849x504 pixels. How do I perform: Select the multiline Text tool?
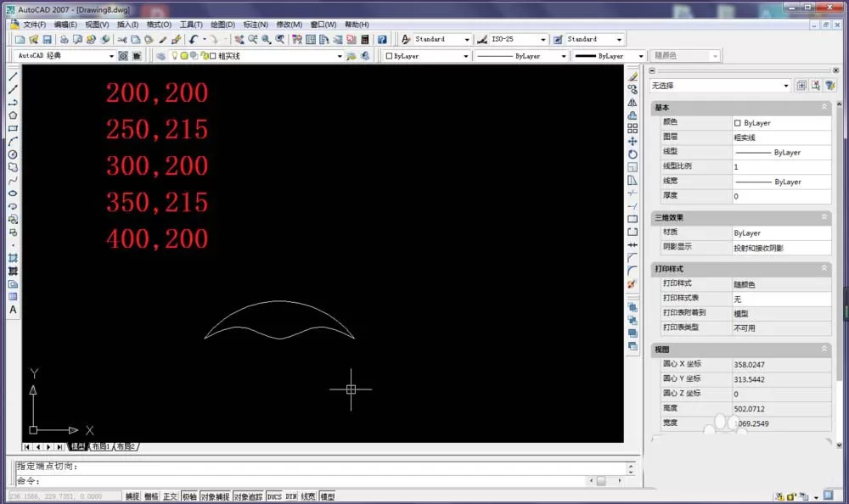pos(13,310)
